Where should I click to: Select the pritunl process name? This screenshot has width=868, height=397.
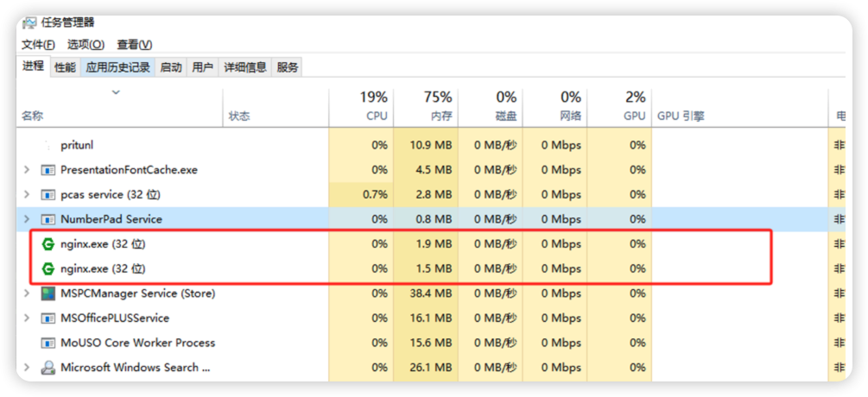[77, 145]
